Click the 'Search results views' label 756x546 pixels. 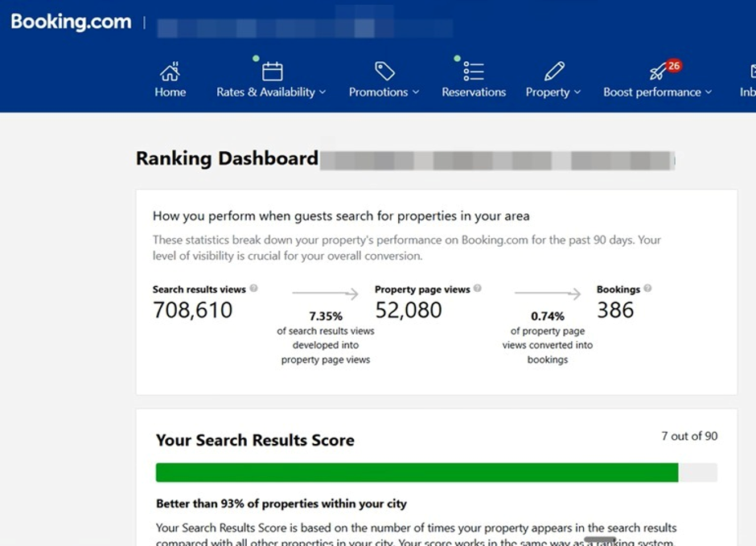[x=199, y=289]
